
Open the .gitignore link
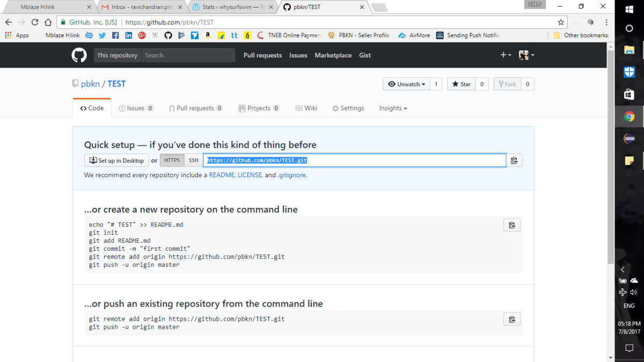(x=291, y=175)
